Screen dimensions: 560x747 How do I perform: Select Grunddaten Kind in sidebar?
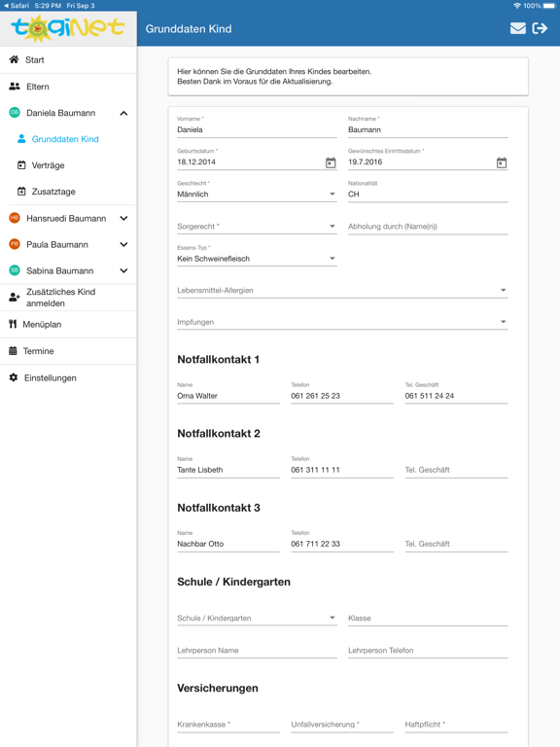[68, 139]
